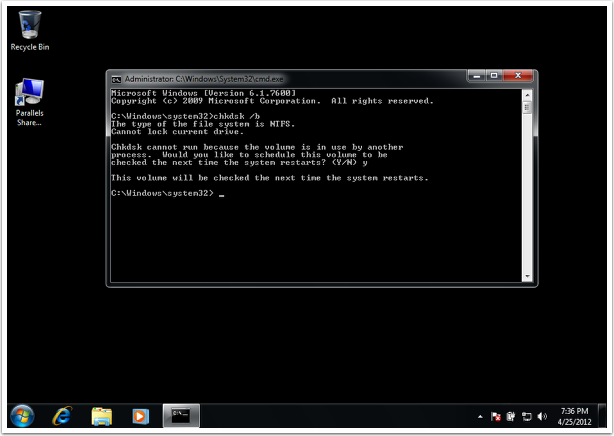The width and height of the screenshot is (614, 436).
Task: Click the Copyright 2009 Microsoft Corporation line
Action: (x=273, y=101)
